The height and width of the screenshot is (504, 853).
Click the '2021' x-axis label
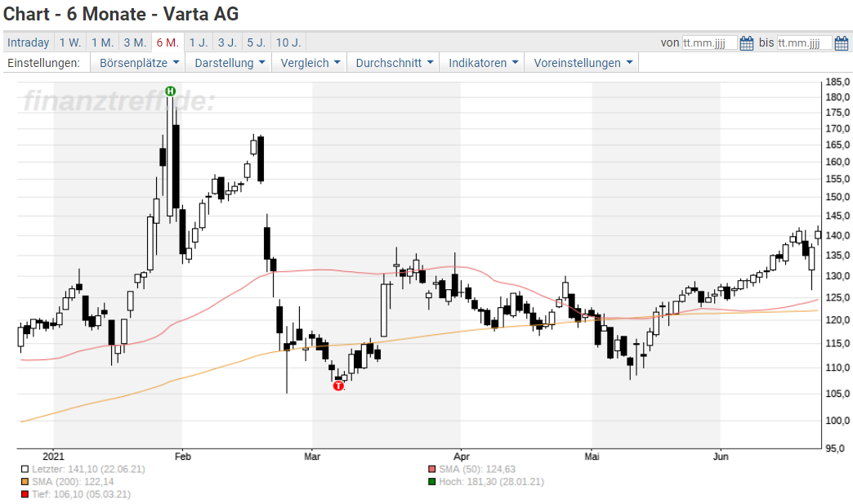pyautogui.click(x=53, y=457)
